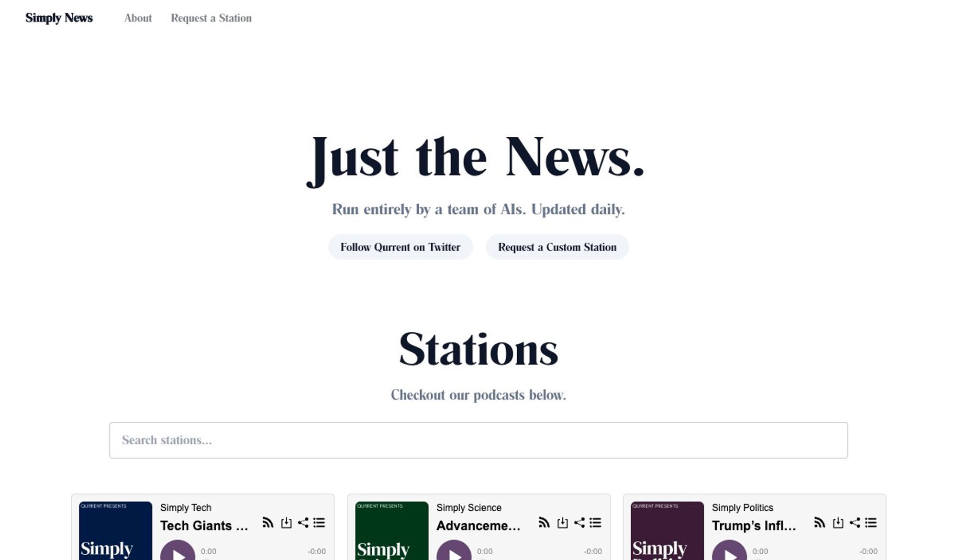Select the 'Tech Giants ...' episode title
This screenshot has height=560, width=957.
pos(204,526)
